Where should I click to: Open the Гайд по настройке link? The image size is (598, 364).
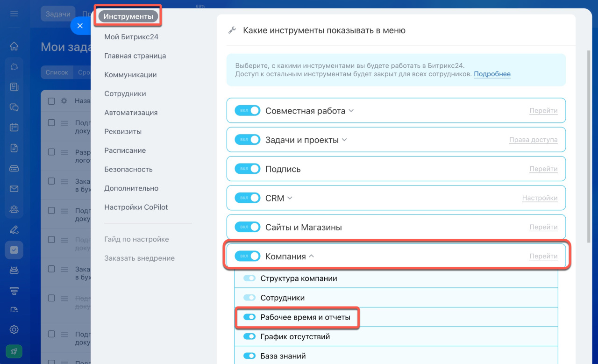click(x=136, y=239)
